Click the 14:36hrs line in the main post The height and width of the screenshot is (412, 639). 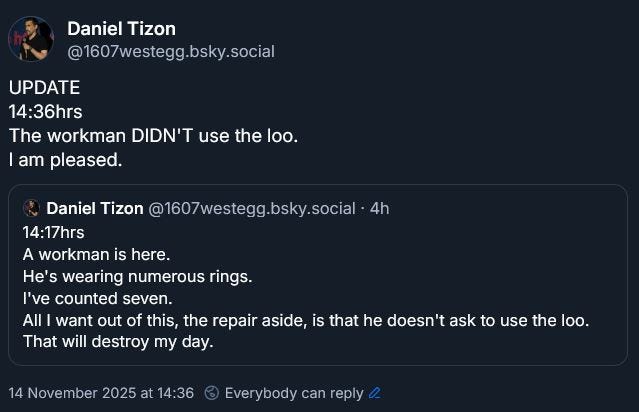tap(45, 111)
